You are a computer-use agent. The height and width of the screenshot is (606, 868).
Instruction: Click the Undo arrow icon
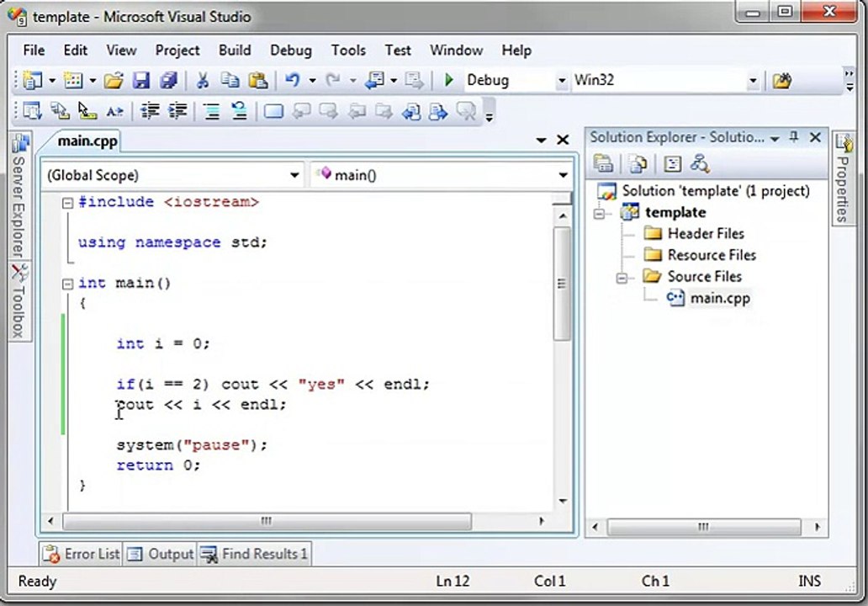pos(293,81)
